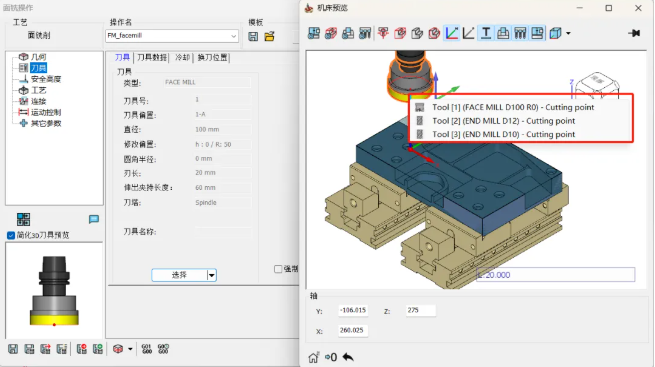The image size is (655, 367).
Task: Click the G01 G00 icon in the bottom toolbar
Action: click(x=147, y=349)
